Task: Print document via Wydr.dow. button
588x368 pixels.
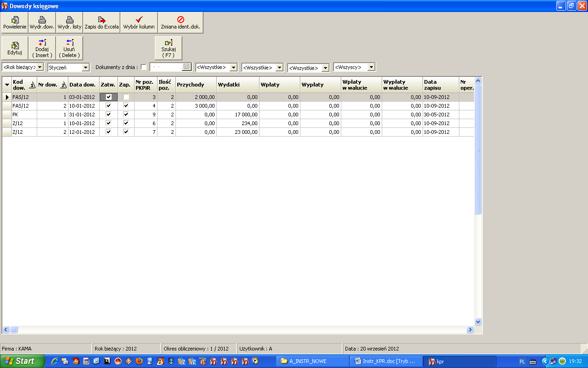Action: 42,23
